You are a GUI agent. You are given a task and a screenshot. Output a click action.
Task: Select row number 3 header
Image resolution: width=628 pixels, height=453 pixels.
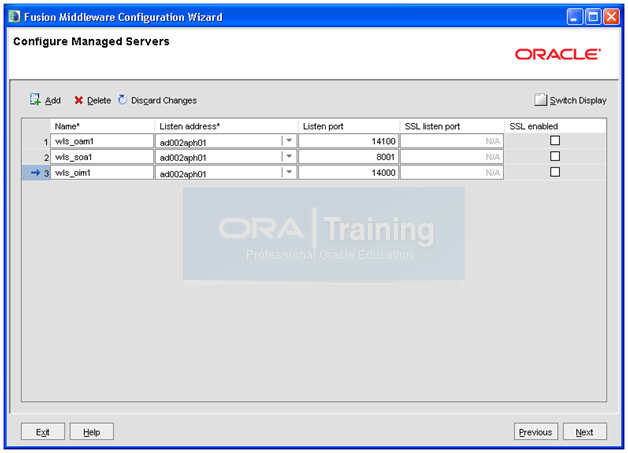coord(36,173)
